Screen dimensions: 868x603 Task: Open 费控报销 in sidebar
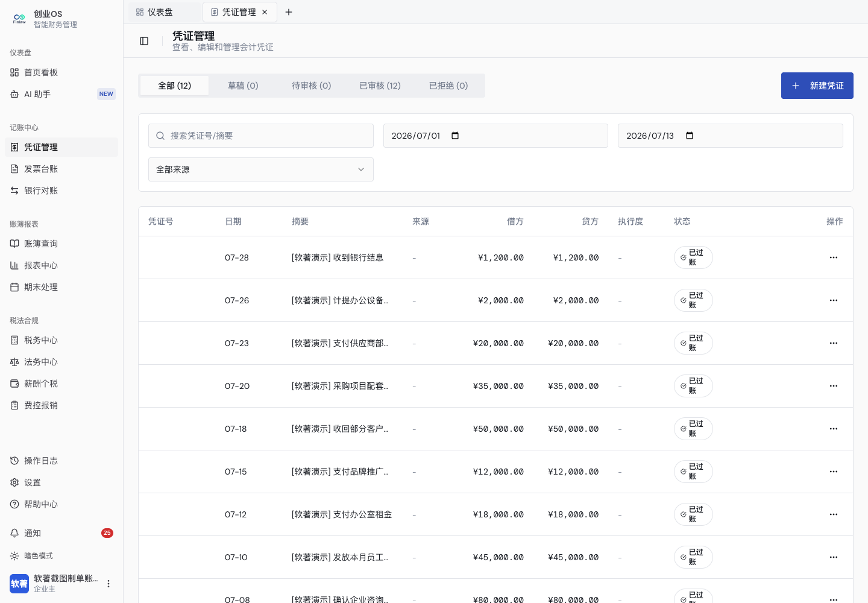pyautogui.click(x=61, y=405)
